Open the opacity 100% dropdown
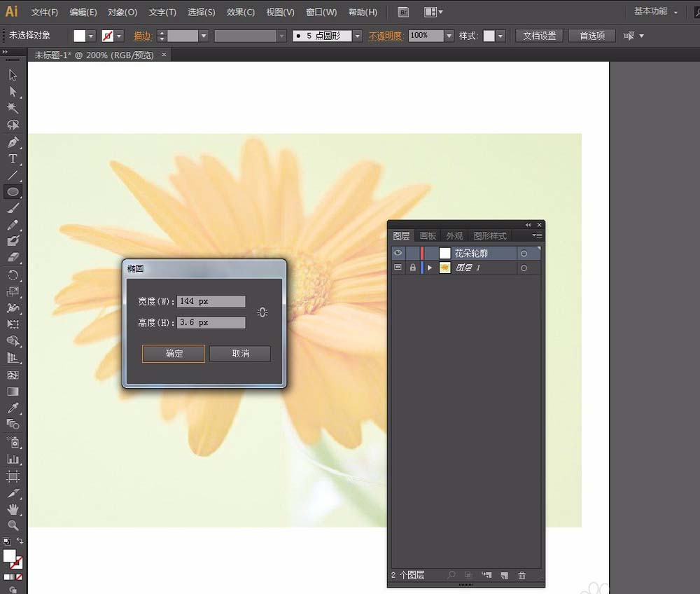Viewport: 700px width, 594px height. coord(449,36)
